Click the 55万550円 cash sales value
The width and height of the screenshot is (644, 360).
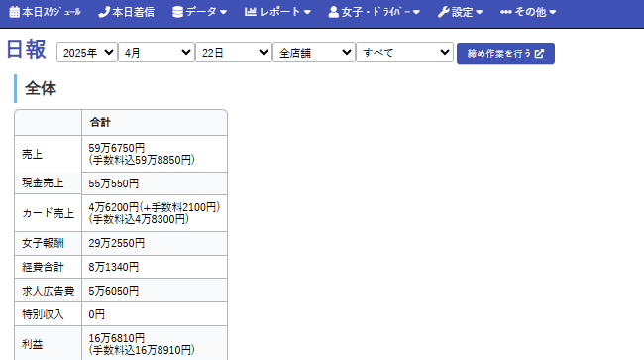[114, 183]
